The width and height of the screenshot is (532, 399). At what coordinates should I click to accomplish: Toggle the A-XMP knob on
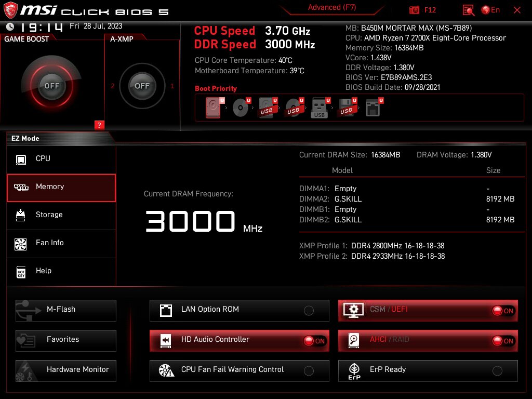pos(142,86)
